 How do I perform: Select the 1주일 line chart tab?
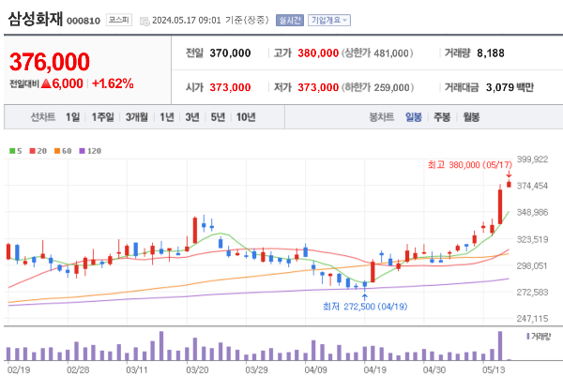[102, 117]
